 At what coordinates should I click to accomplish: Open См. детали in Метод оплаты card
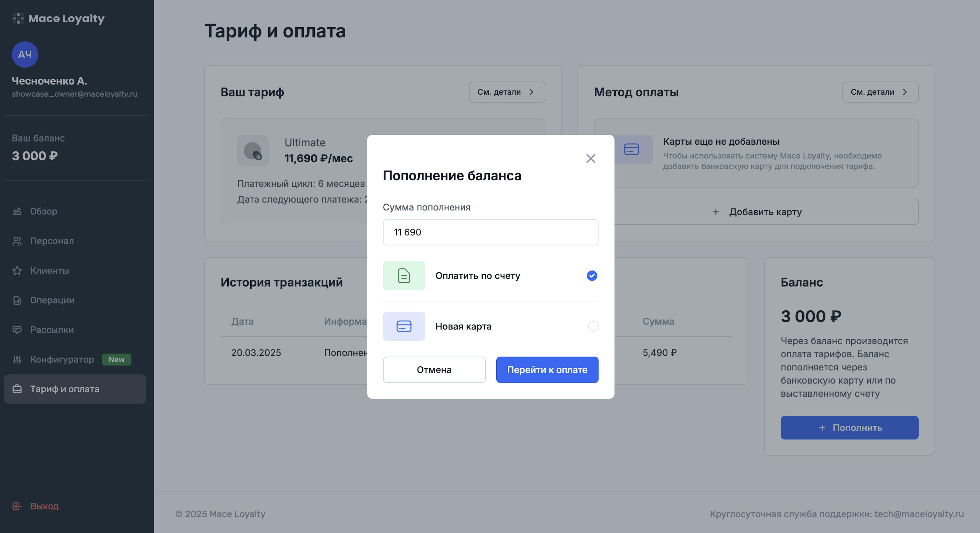[x=880, y=92]
